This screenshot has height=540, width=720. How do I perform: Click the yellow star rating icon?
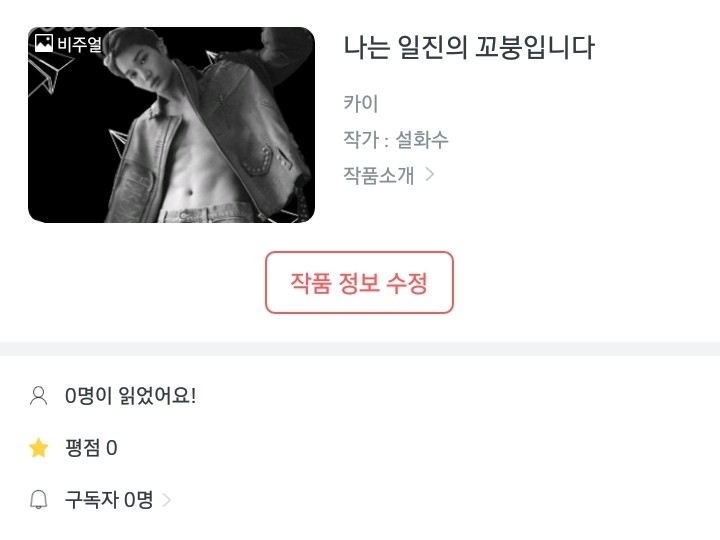tap(39, 448)
